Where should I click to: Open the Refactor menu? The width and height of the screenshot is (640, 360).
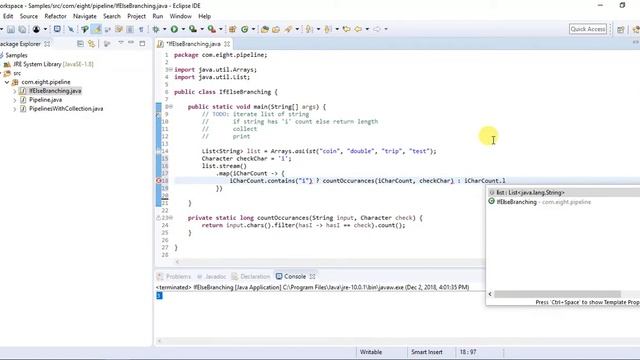(x=55, y=16)
